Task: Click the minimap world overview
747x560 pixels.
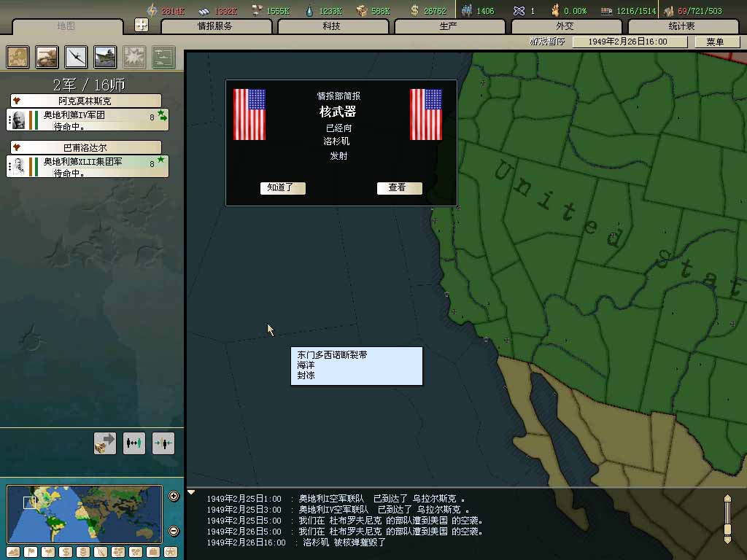Action: click(x=85, y=513)
